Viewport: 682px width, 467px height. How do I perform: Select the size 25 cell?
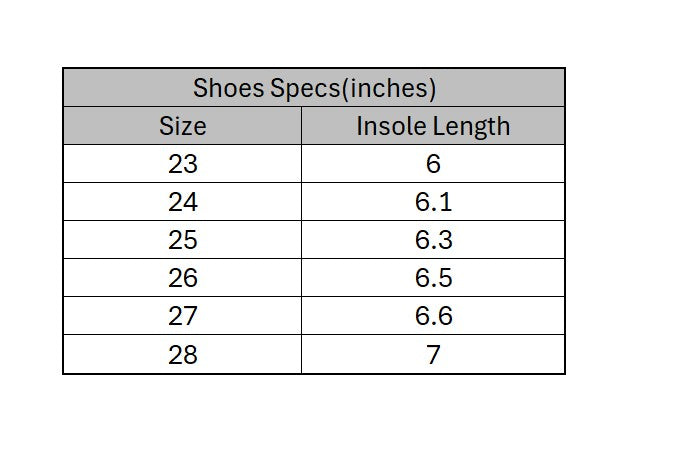tap(183, 240)
